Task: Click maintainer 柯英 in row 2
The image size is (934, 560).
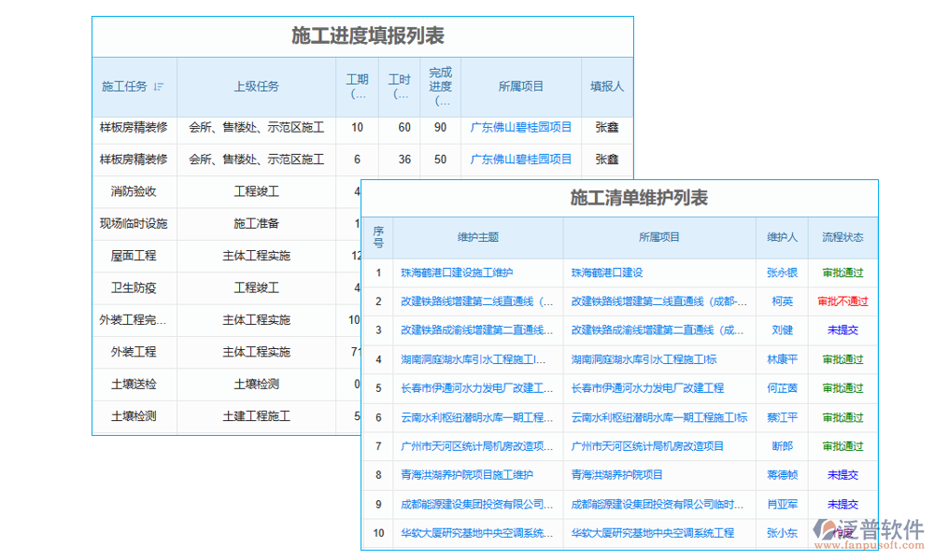Action: tap(782, 301)
